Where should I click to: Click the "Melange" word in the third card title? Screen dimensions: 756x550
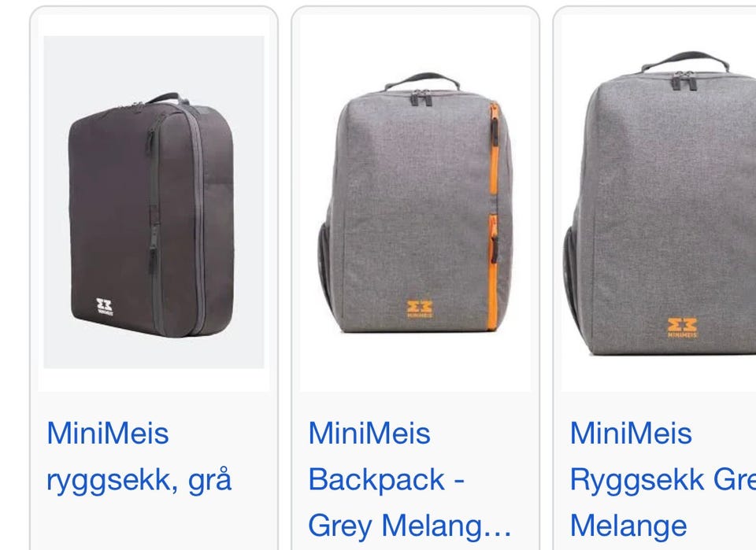[628, 526]
